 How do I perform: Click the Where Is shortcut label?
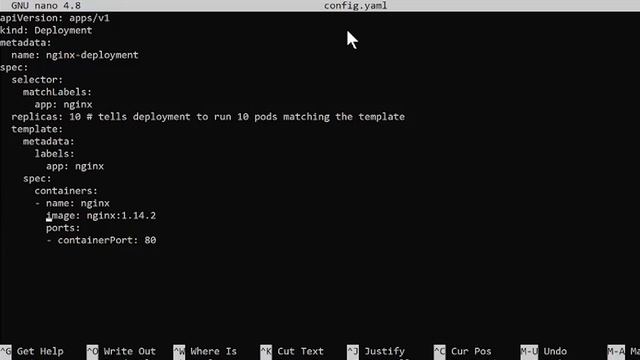[x=213, y=351]
